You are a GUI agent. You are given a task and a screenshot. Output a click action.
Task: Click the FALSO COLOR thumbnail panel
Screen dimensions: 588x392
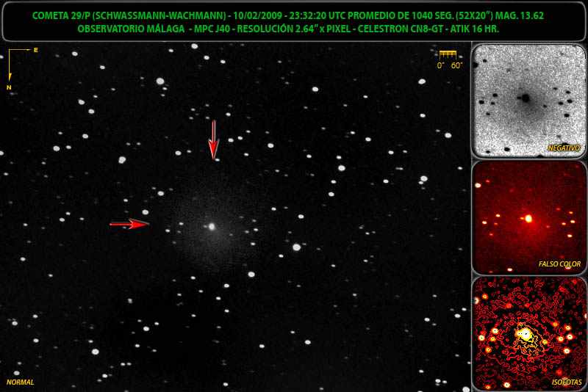pos(528,217)
